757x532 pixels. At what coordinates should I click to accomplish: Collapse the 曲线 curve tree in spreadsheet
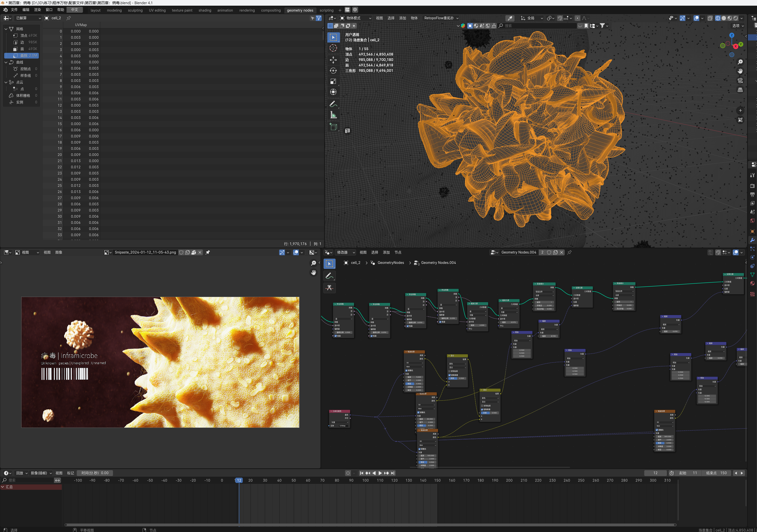click(6, 62)
